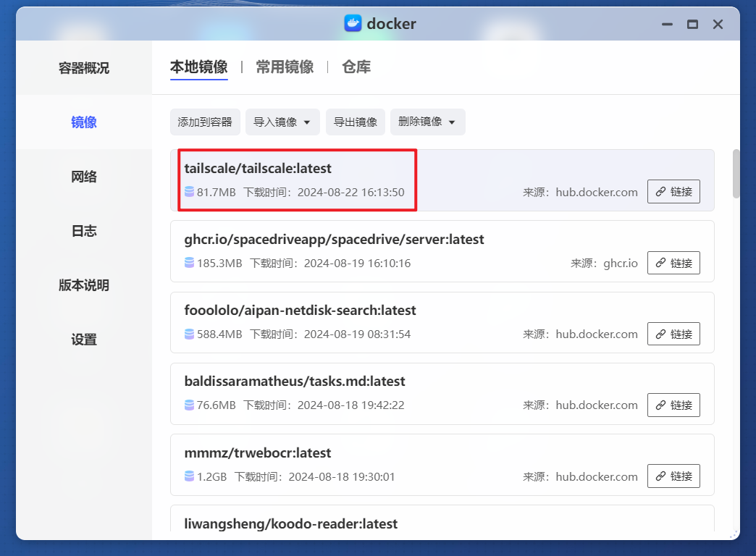This screenshot has width=756, height=556.
Task: Maximize the docker window
Action: point(692,24)
